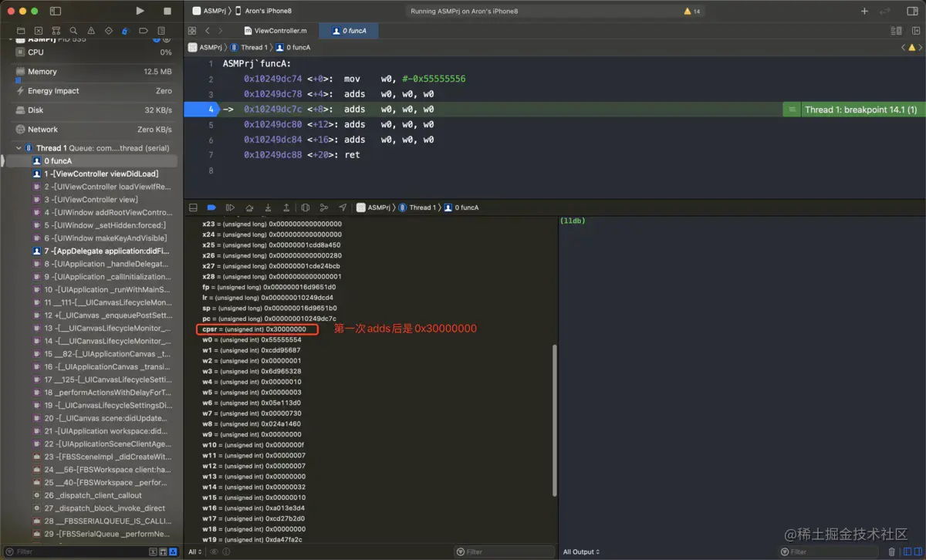Select the Debug navigator icon

point(125,30)
